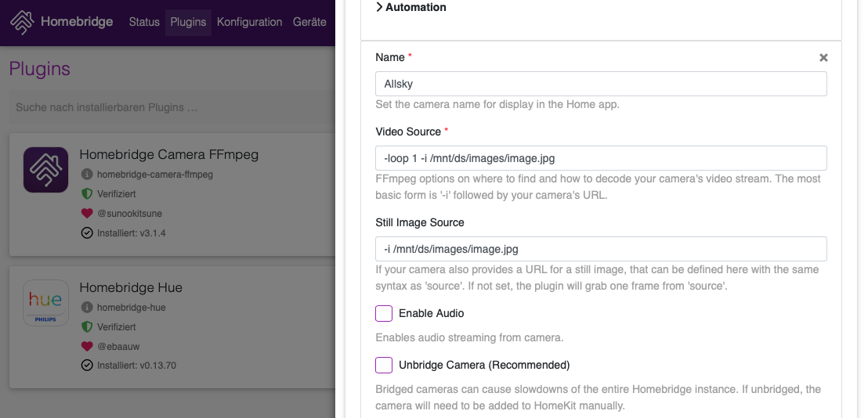The height and width of the screenshot is (418, 868).
Task: Open the Status tab
Action: point(144,22)
